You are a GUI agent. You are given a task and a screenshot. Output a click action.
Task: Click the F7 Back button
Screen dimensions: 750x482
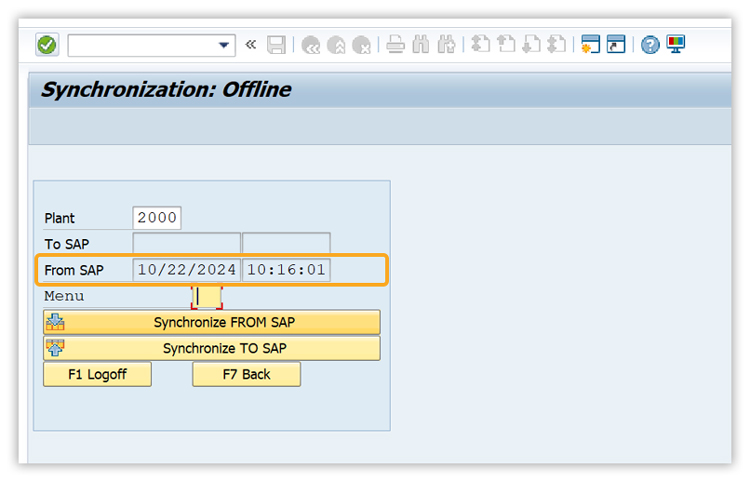click(x=246, y=374)
